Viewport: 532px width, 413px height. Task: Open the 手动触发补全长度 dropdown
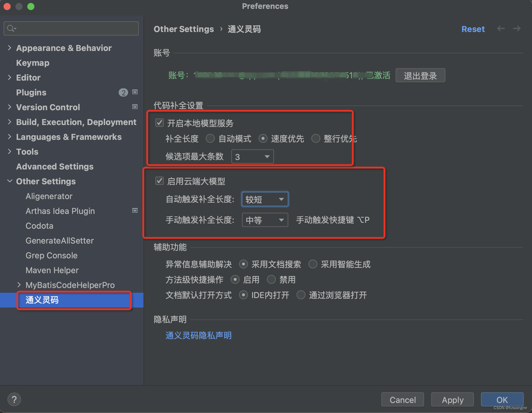(x=265, y=220)
